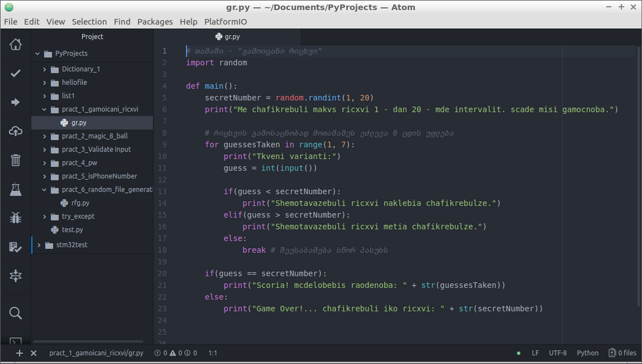642x364 pixels.
Task: Click the linter info count icon
Action: [191, 353]
